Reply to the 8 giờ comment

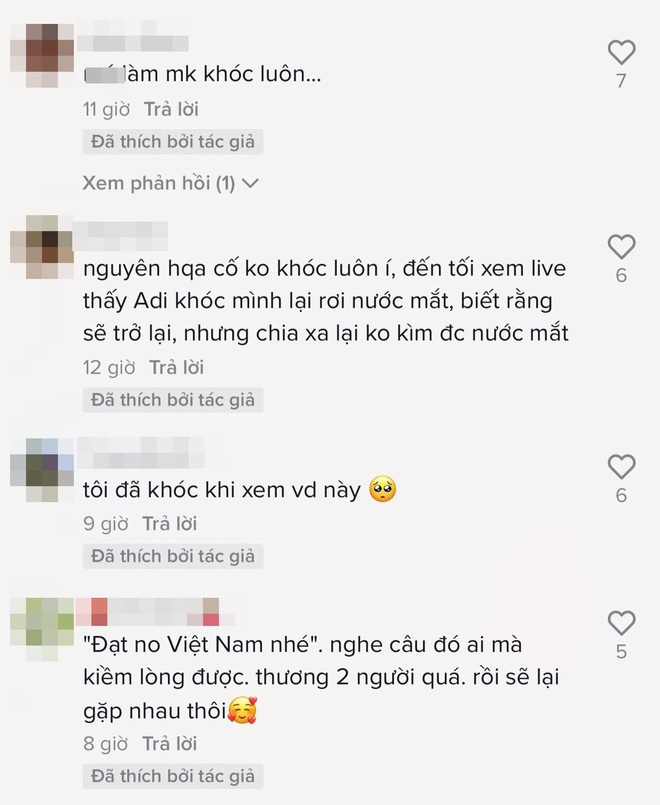tap(170, 743)
